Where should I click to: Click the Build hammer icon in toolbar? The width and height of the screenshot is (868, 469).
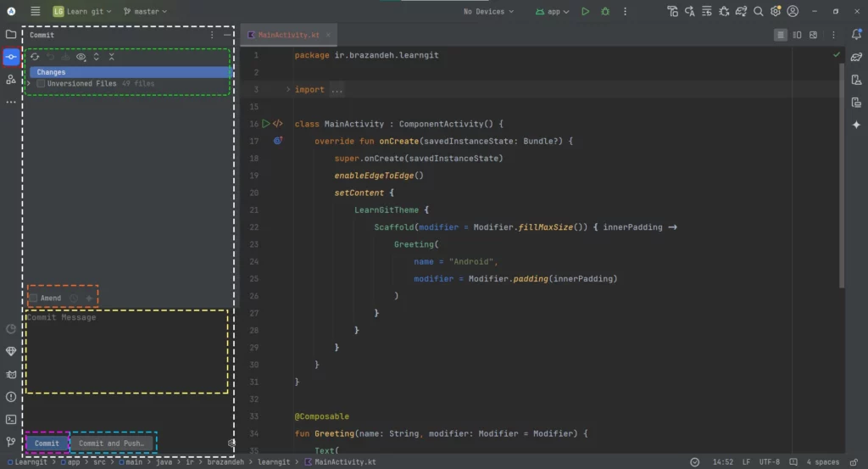tap(672, 11)
